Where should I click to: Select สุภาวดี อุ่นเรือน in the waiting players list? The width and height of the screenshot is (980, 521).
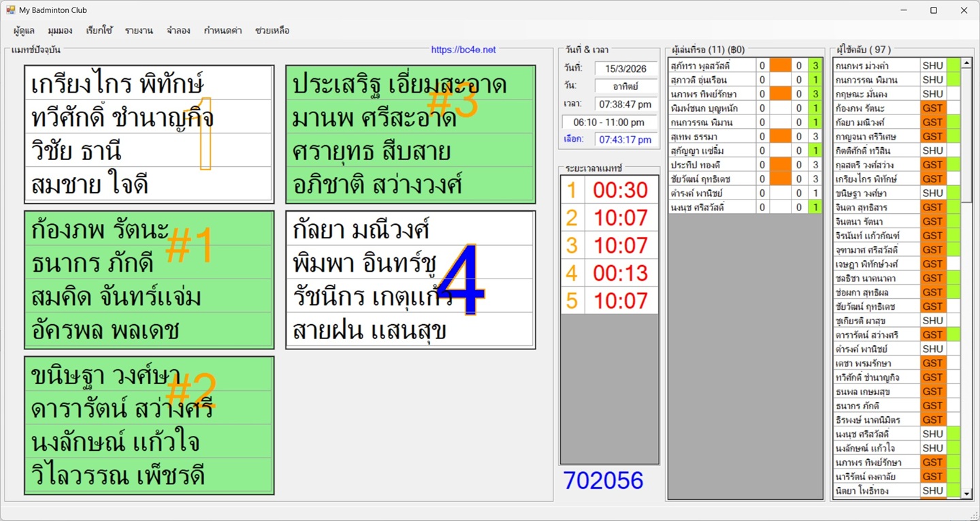713,80
